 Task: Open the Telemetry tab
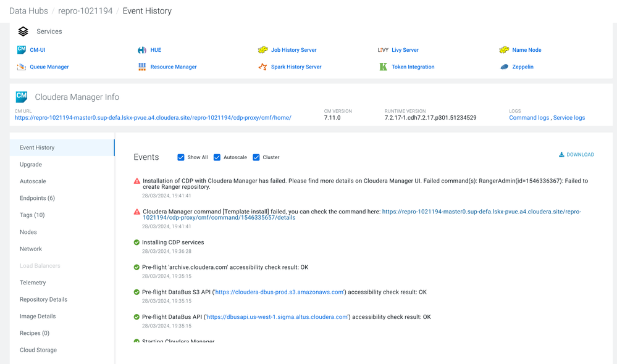tap(62, 283)
